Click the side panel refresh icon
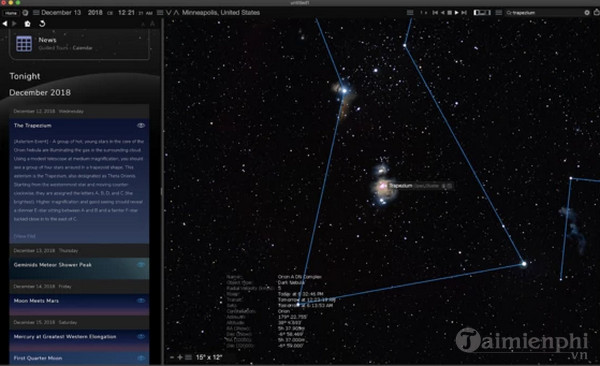This screenshot has height=366, width=600. click(x=42, y=23)
